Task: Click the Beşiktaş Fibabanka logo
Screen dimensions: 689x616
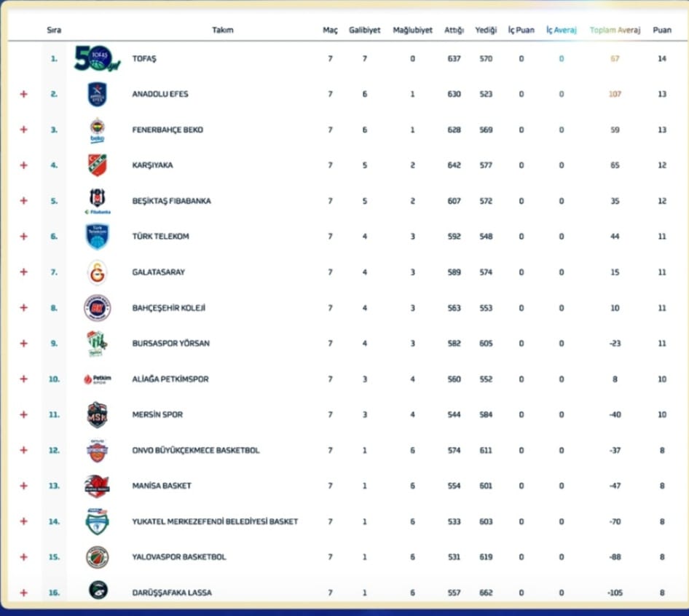Action: coord(97,200)
